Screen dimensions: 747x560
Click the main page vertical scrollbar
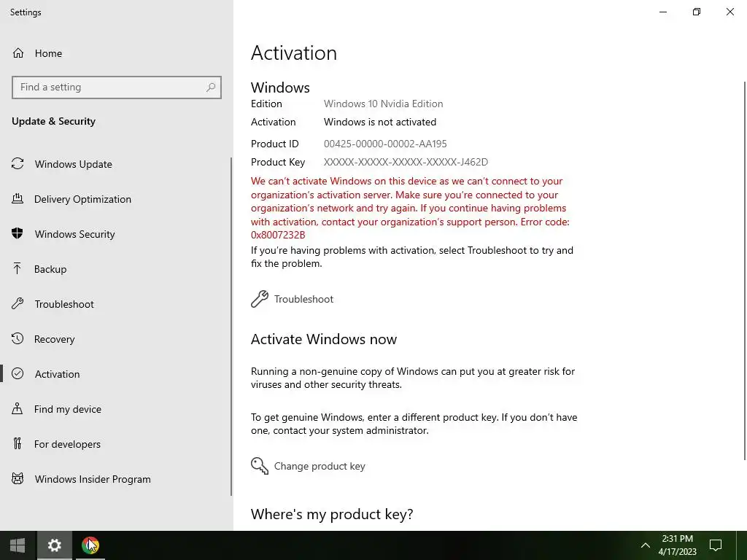tap(745, 271)
